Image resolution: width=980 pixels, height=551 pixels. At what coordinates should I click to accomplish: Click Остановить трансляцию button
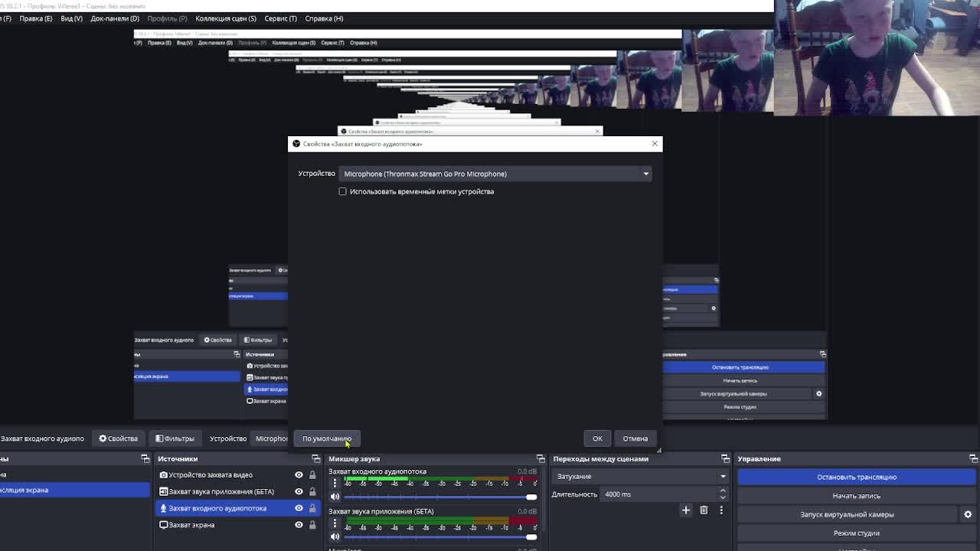coord(857,477)
